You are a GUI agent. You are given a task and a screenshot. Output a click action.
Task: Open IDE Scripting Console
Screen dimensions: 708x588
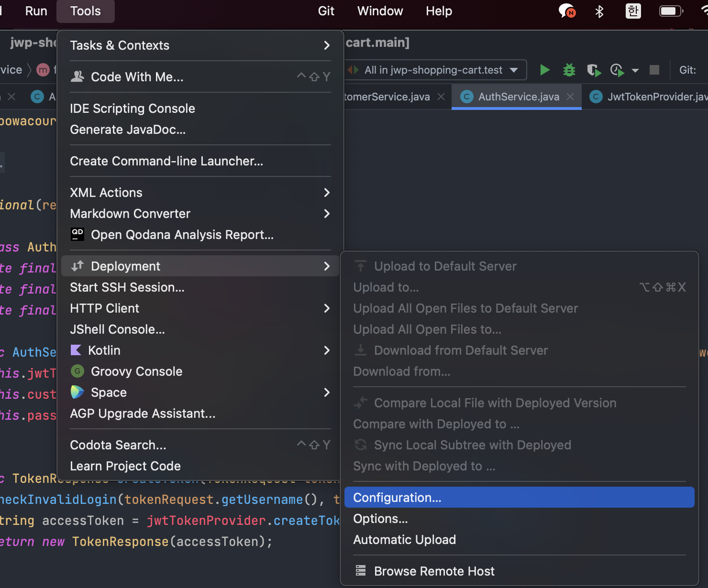(x=200, y=109)
